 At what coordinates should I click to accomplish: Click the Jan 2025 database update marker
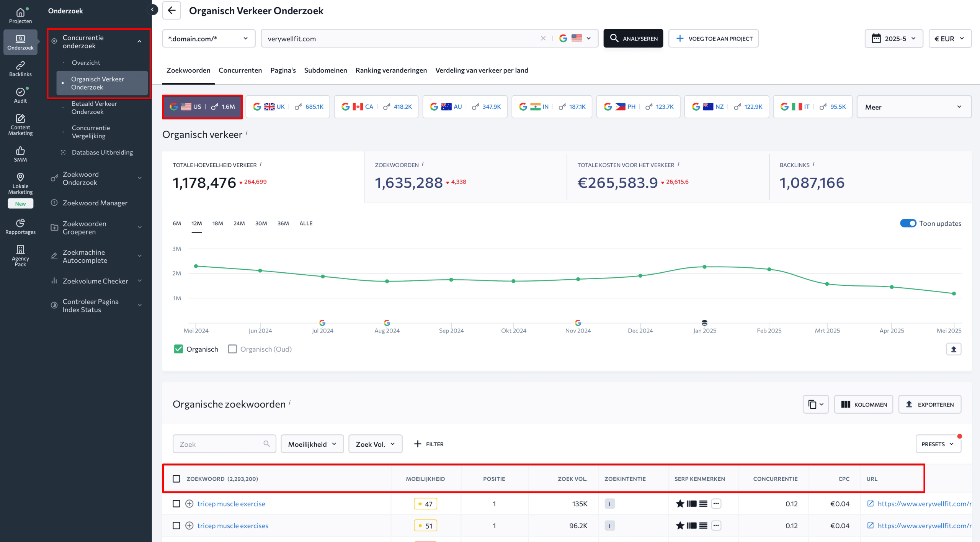pyautogui.click(x=704, y=323)
